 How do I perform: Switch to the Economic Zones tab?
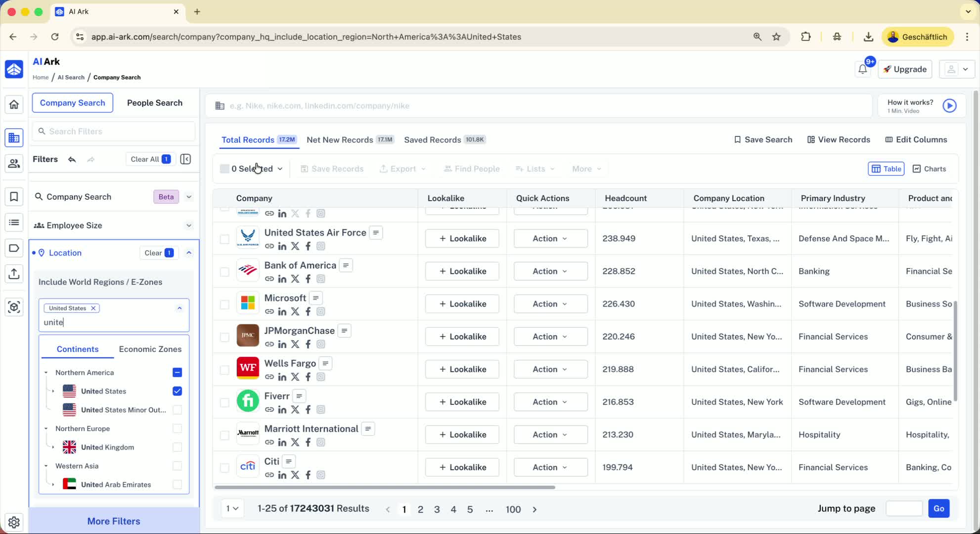150,349
